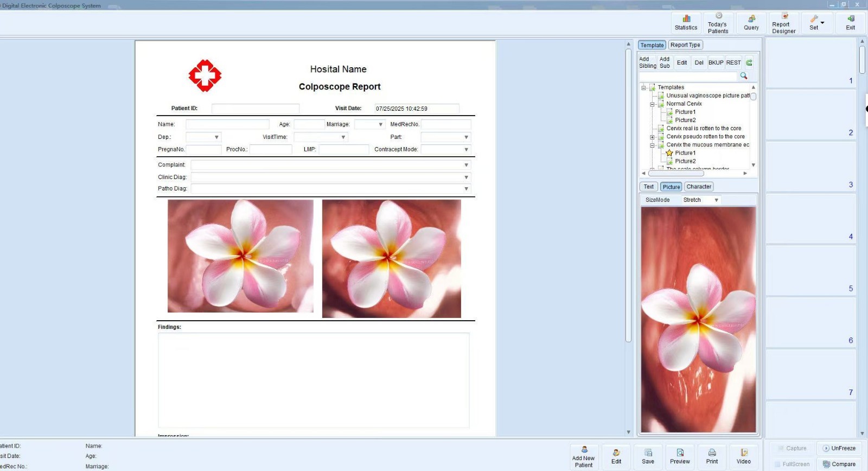868x471 pixels.
Task: Click Add New Patient
Action: [583, 457]
